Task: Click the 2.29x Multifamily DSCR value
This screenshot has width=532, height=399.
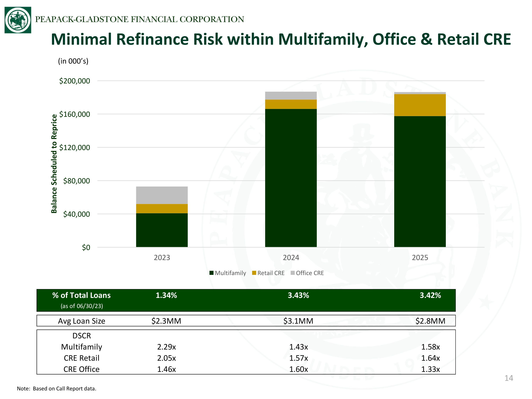Action: point(167,347)
